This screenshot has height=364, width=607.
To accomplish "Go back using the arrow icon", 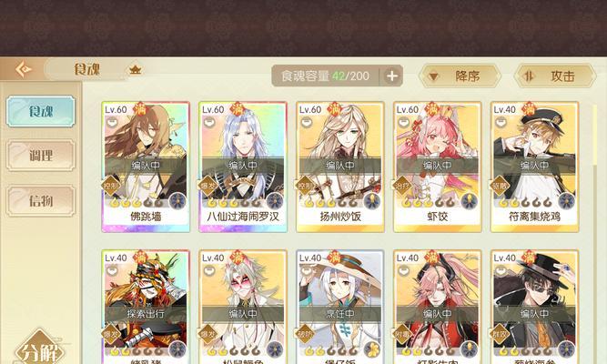I will click(x=24, y=70).
